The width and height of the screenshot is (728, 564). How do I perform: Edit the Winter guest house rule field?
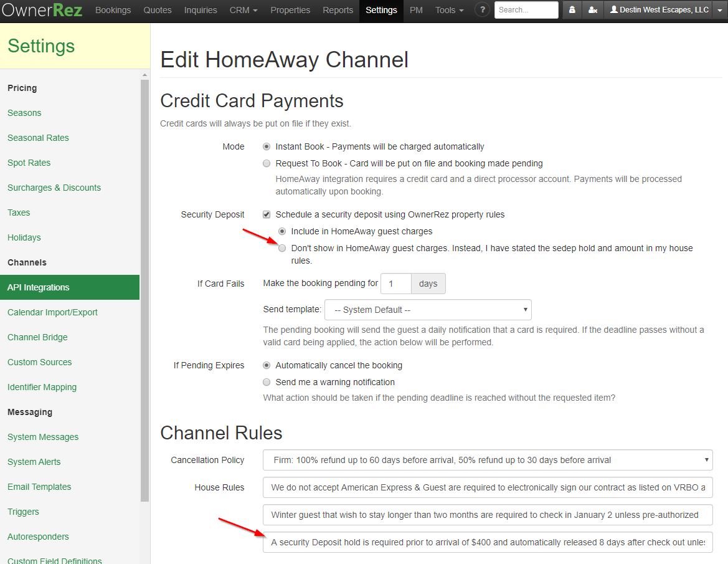pyautogui.click(x=488, y=515)
